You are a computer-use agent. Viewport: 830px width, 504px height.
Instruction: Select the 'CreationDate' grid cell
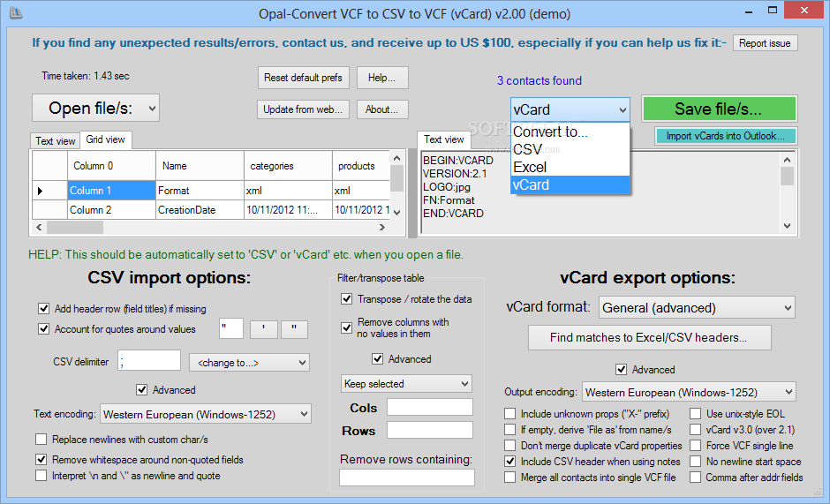[x=200, y=210]
